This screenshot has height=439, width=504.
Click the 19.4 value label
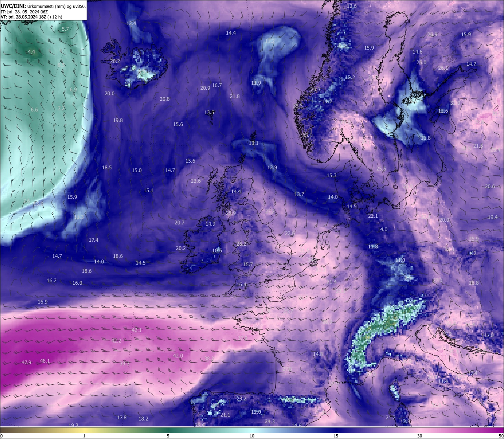[x=493, y=217]
